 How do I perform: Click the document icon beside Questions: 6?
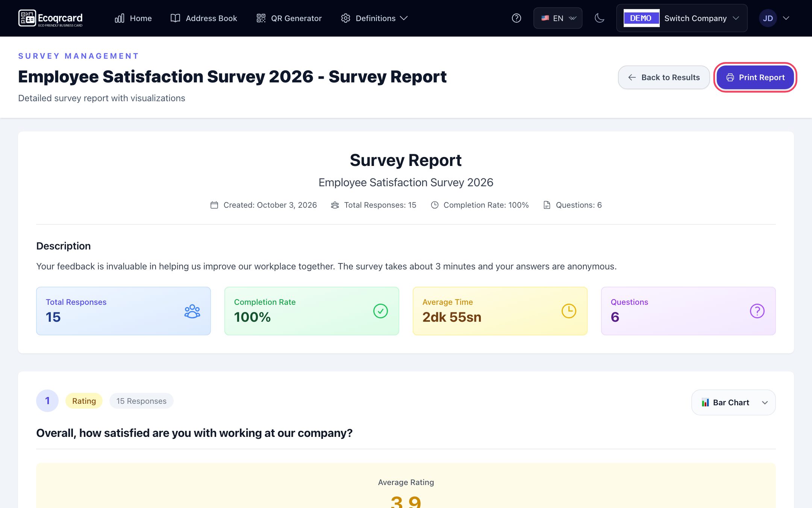[x=547, y=205]
